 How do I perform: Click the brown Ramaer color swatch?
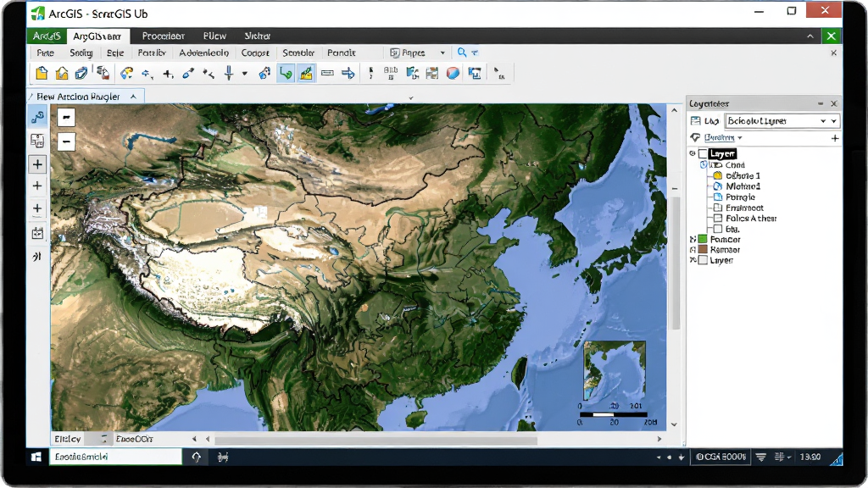tap(703, 250)
